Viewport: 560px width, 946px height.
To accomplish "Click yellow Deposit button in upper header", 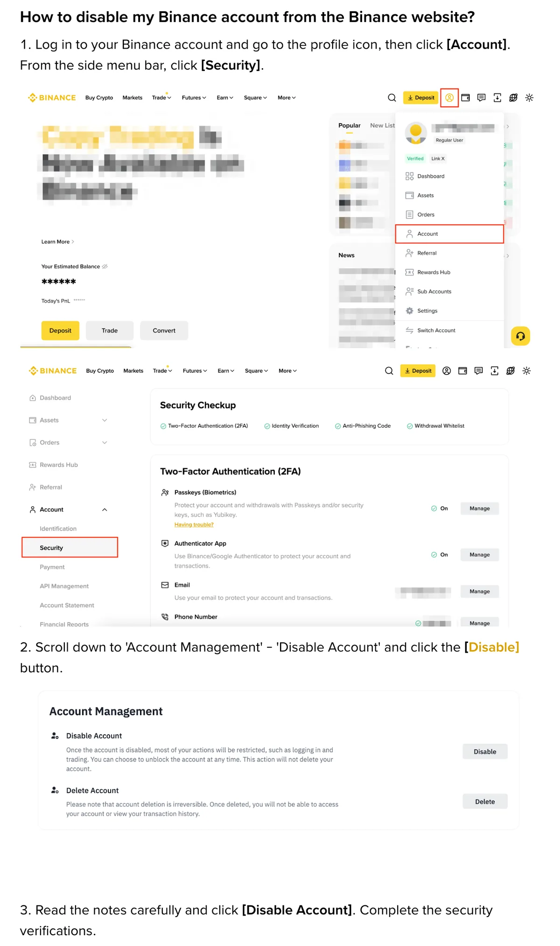I will [x=421, y=98].
